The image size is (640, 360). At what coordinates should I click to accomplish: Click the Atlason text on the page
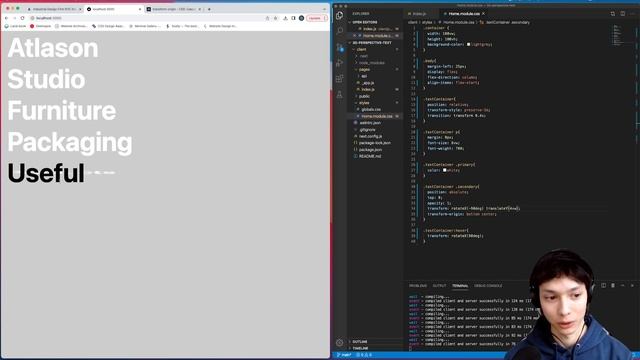click(x=53, y=48)
